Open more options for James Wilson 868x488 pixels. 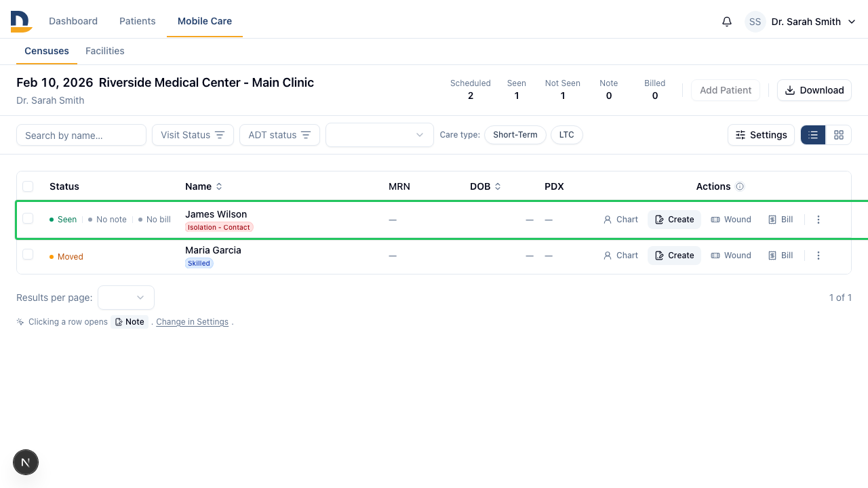[818, 220]
